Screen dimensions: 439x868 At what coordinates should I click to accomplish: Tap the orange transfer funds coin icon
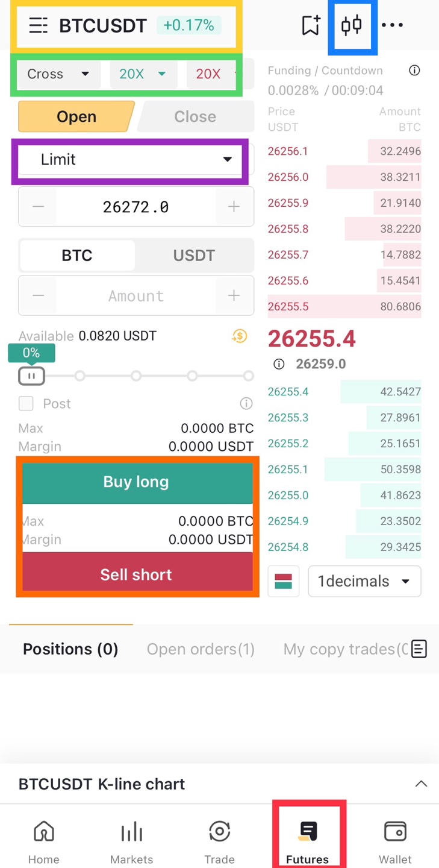tap(240, 336)
